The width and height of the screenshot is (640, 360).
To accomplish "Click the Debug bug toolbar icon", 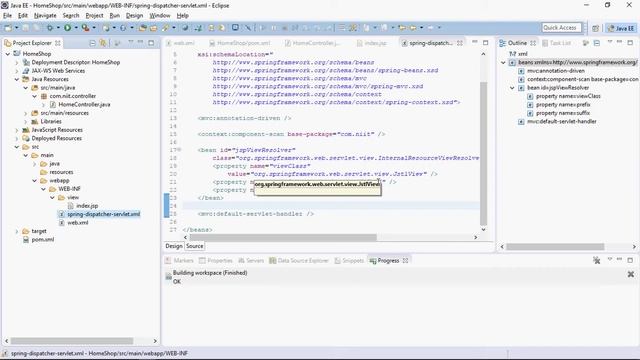I will pyautogui.click(x=50, y=28).
